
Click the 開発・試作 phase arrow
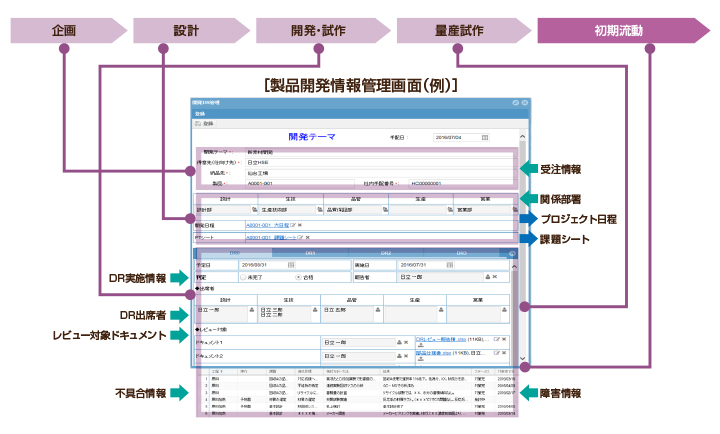coord(317,30)
